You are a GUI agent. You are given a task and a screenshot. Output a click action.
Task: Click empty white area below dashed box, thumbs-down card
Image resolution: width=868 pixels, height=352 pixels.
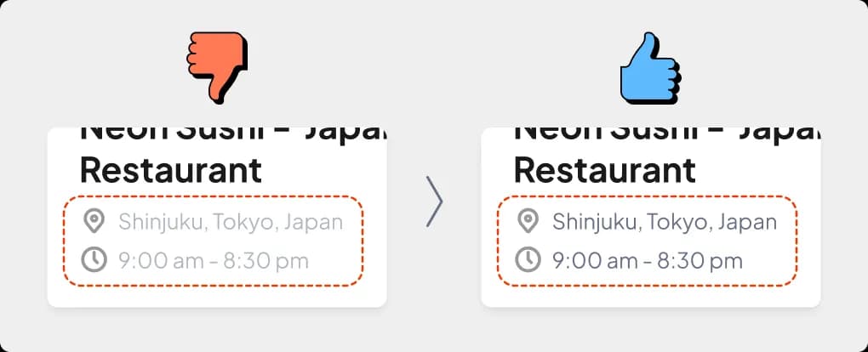pos(217,297)
